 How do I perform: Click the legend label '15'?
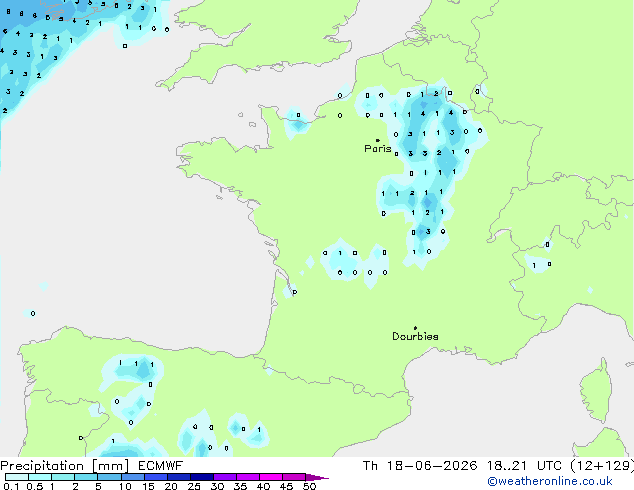pos(148,486)
